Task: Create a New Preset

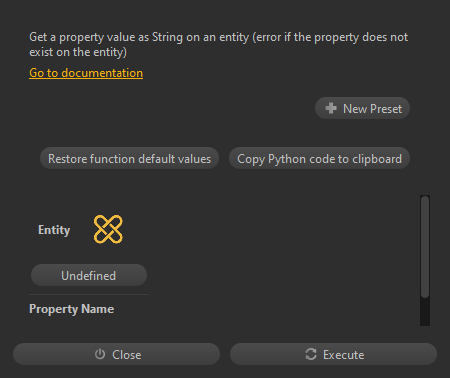Action: pyautogui.click(x=362, y=108)
